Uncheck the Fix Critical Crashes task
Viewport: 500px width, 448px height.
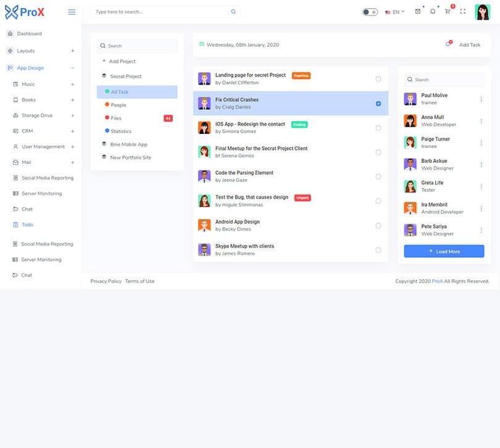click(378, 104)
